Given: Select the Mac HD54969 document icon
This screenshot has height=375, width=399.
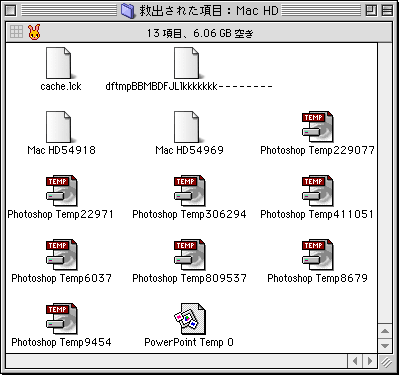Looking at the screenshot, I should click(x=186, y=127).
